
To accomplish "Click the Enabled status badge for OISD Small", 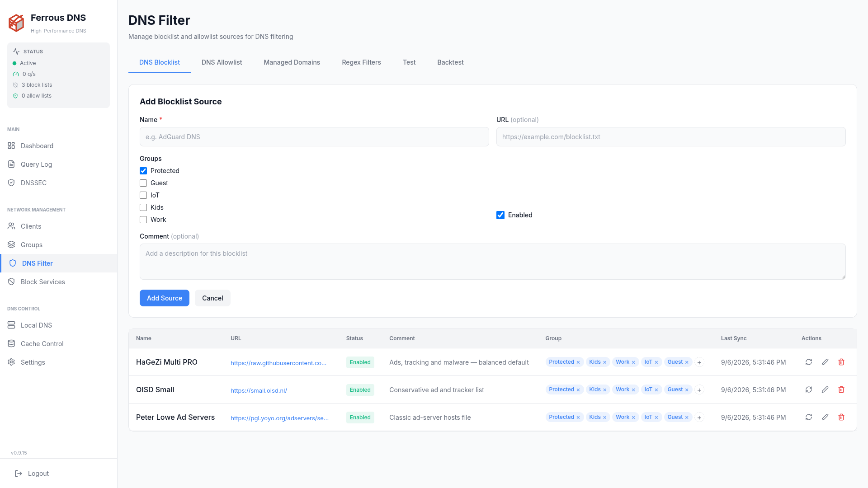I will [x=360, y=390].
